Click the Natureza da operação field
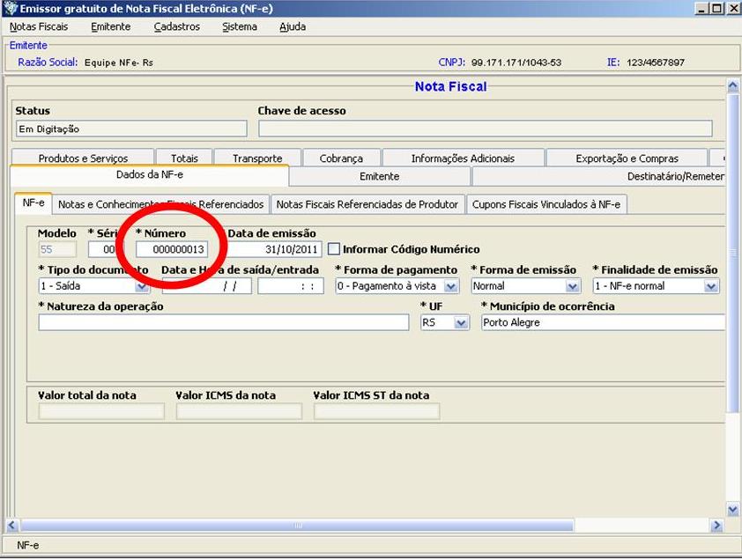The width and height of the screenshot is (742, 560). tap(224, 322)
